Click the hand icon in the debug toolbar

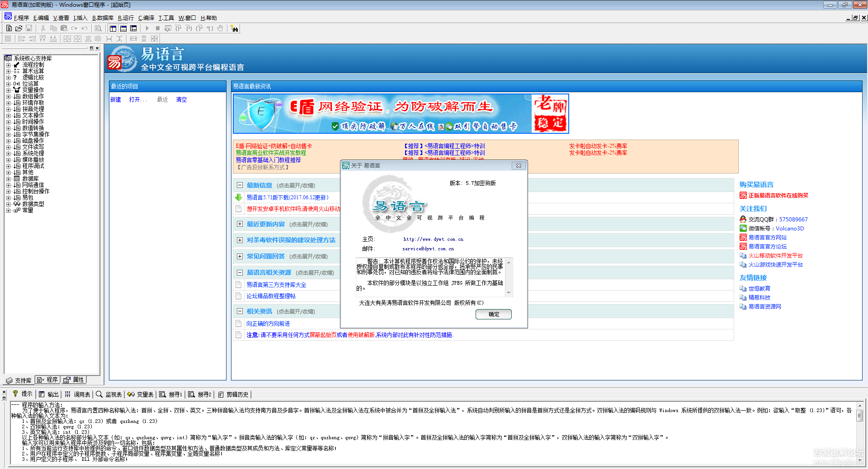click(x=220, y=28)
